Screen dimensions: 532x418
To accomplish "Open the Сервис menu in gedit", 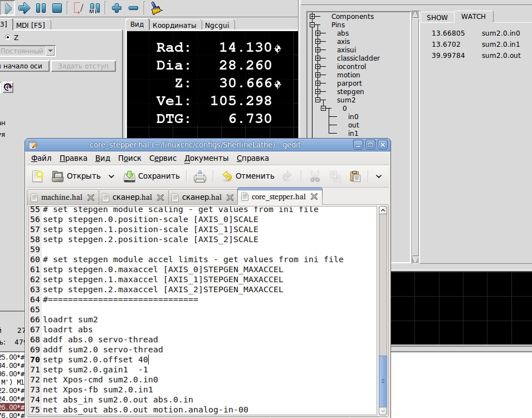I will [x=163, y=158].
